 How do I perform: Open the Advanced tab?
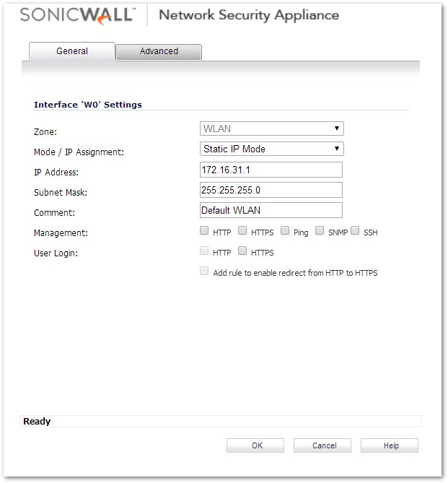(x=159, y=51)
